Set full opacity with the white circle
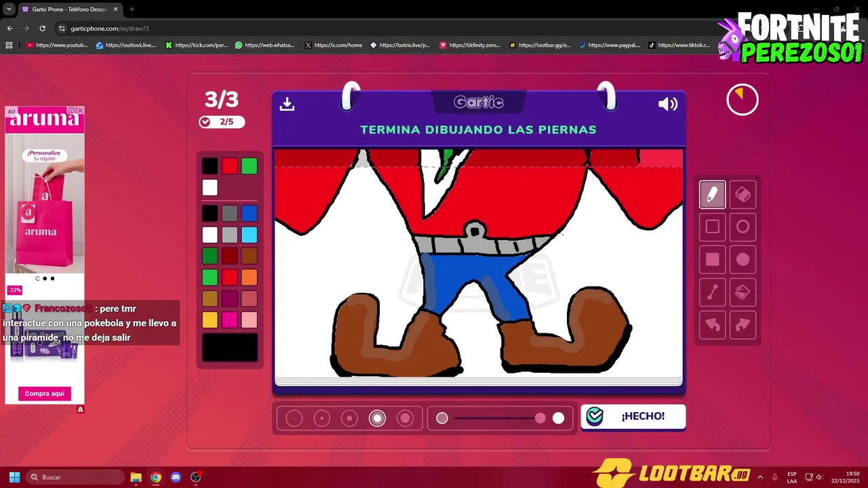 pos(558,418)
